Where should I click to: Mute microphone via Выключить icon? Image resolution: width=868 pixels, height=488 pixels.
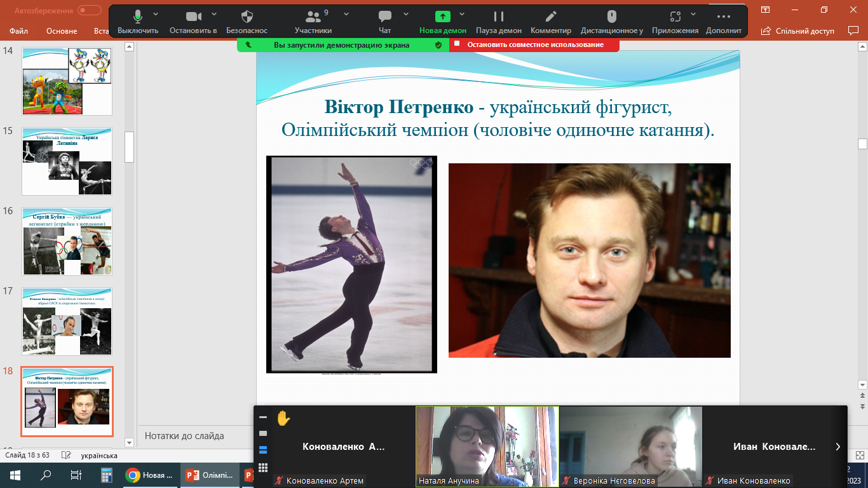point(138,17)
